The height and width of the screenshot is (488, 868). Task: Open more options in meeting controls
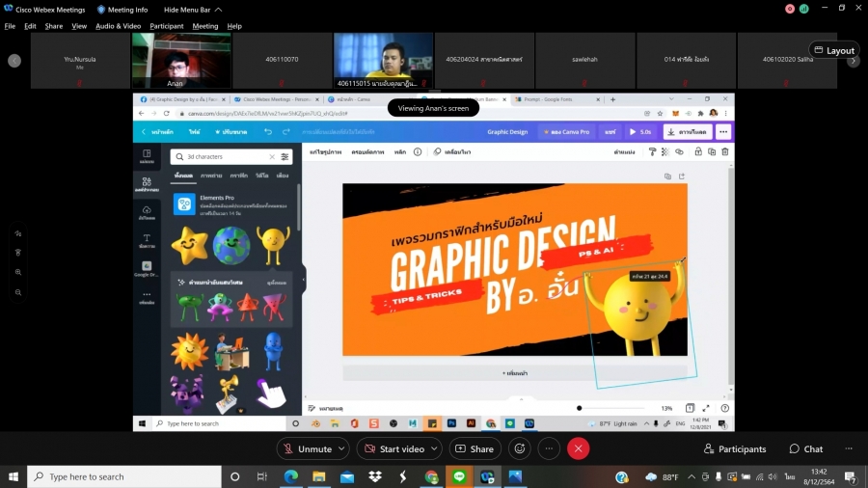(x=549, y=448)
